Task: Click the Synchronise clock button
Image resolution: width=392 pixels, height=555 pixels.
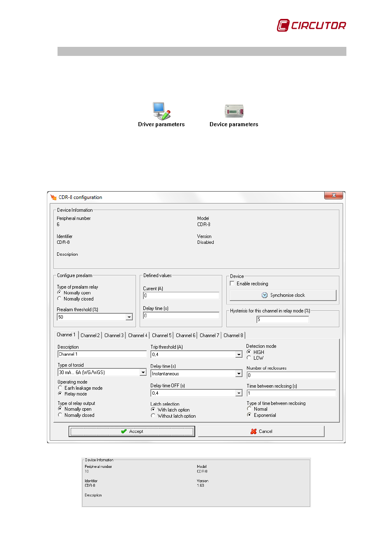Action: pyautogui.click(x=283, y=295)
